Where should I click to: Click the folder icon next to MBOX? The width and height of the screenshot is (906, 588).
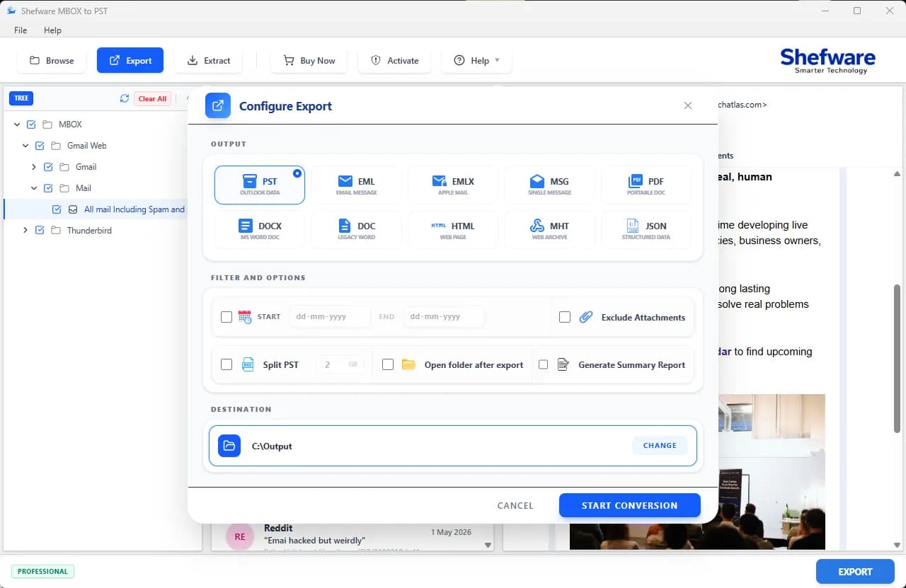click(47, 125)
